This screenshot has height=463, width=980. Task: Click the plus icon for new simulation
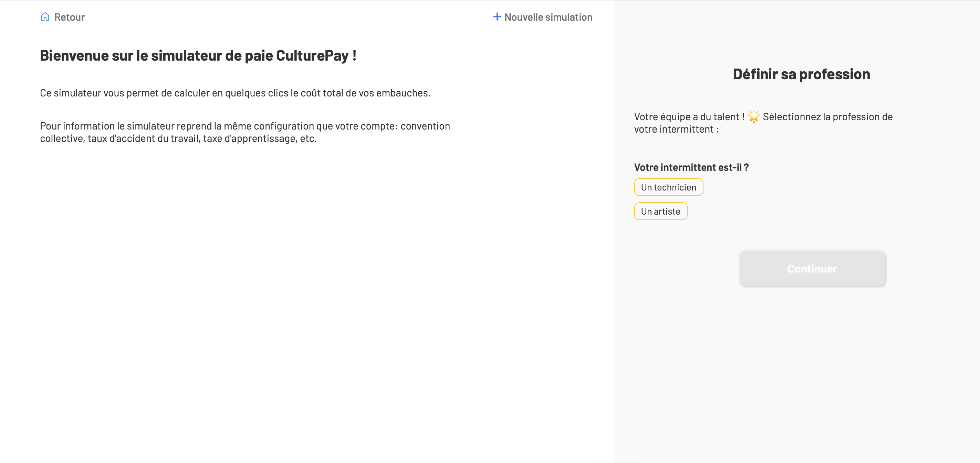point(497,17)
